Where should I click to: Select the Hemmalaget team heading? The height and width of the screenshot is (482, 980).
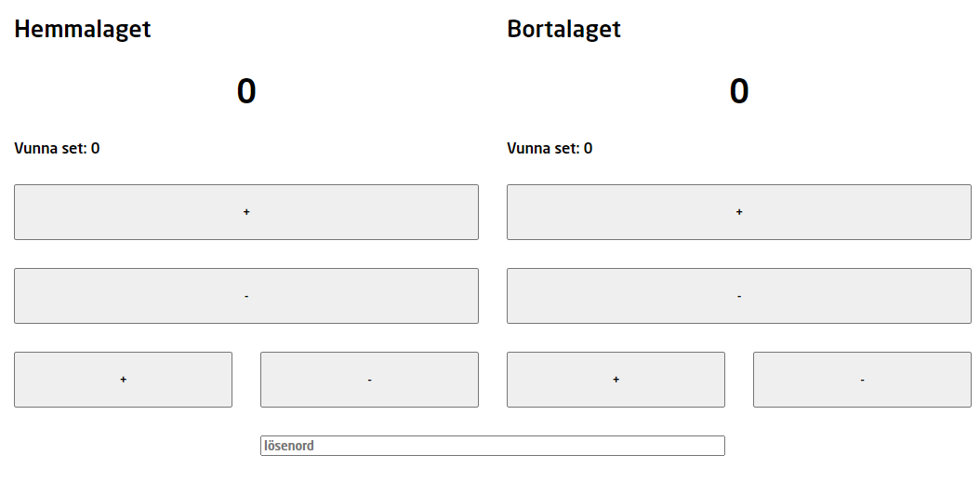point(83,29)
